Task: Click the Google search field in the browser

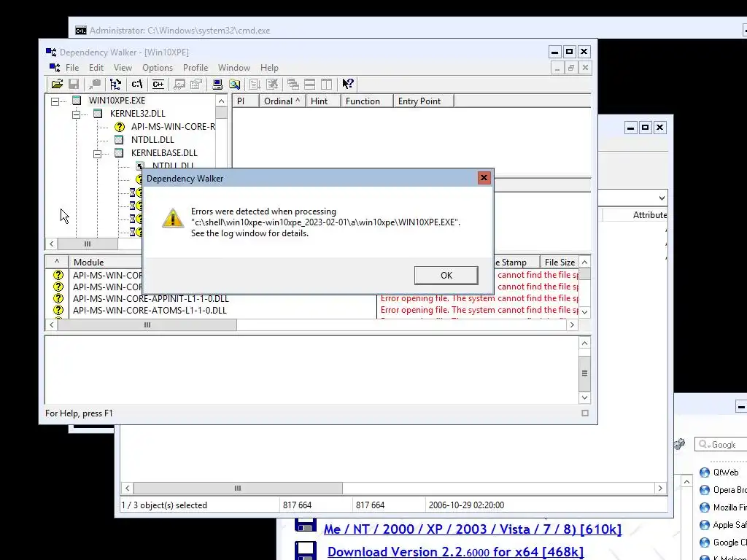Action: coord(720,444)
